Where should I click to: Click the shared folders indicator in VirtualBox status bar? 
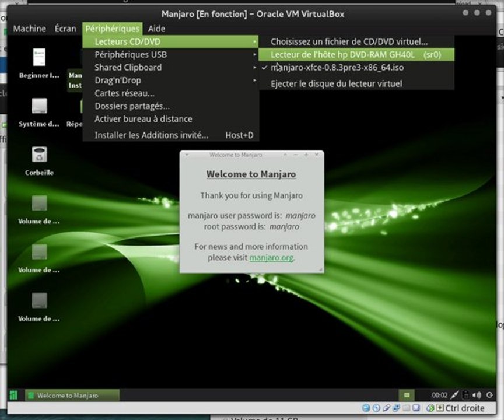(x=406, y=408)
